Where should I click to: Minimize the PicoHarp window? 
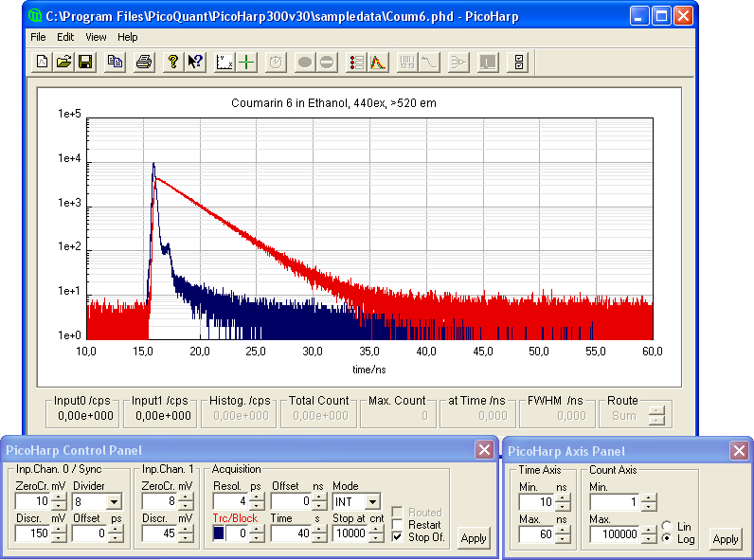tap(639, 16)
